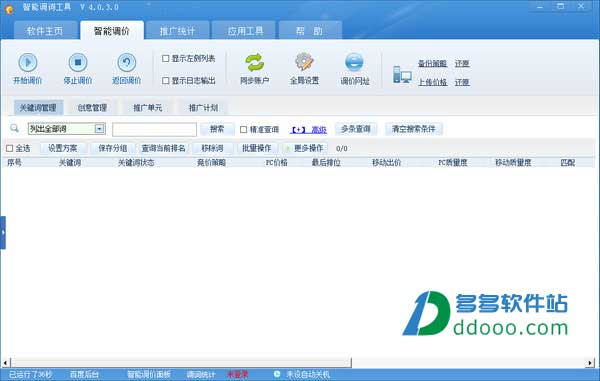This screenshot has width=600, height=381.
Task: Click the PC价格 column header
Action: [x=276, y=163]
